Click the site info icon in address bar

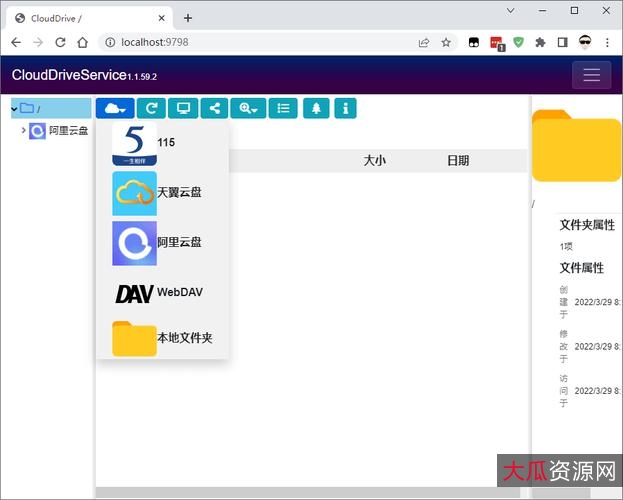click(x=110, y=42)
